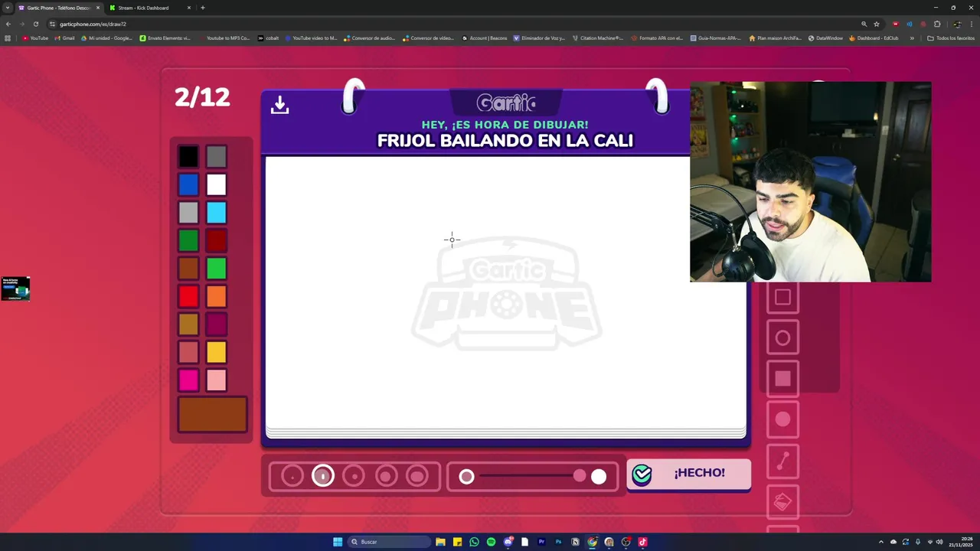Choose the smallest brush size
The height and width of the screenshot is (551, 980).
pyautogui.click(x=292, y=476)
